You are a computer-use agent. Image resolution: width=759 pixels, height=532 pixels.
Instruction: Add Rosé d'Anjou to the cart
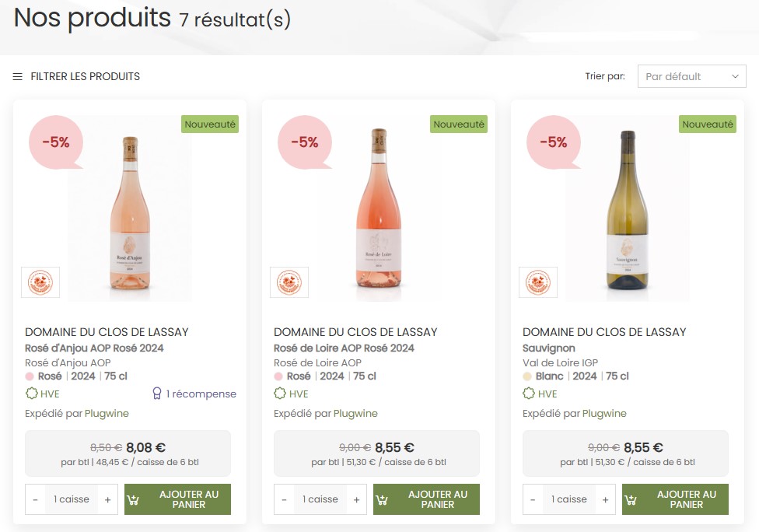coord(177,499)
